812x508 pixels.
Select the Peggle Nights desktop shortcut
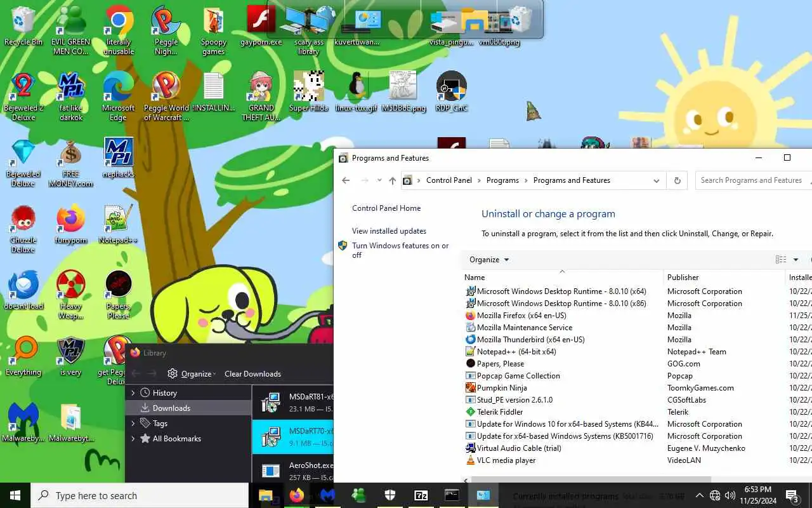[166, 30]
